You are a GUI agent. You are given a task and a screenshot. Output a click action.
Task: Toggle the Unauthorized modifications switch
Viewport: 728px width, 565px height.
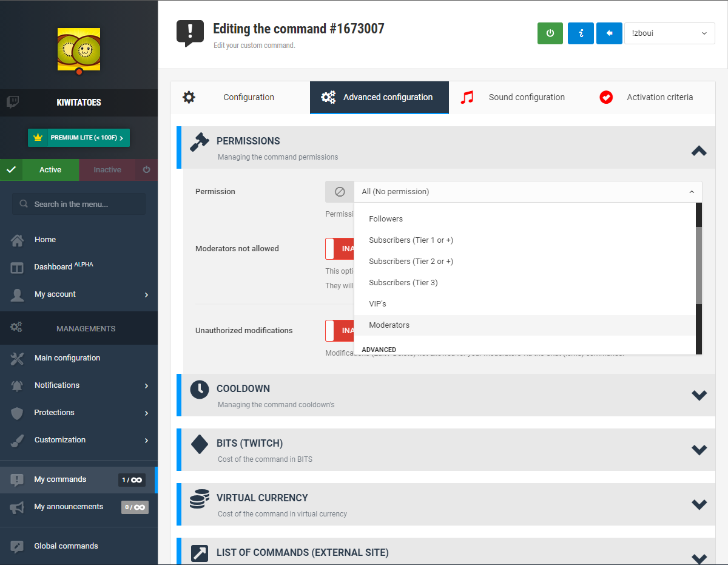pos(340,331)
